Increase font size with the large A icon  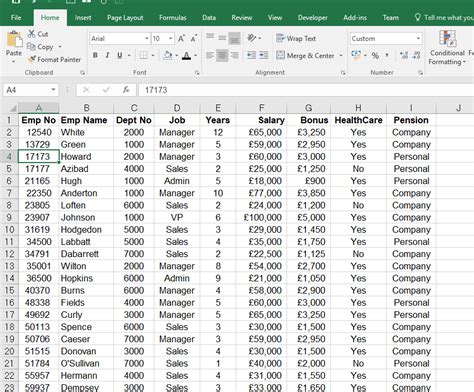[181, 39]
